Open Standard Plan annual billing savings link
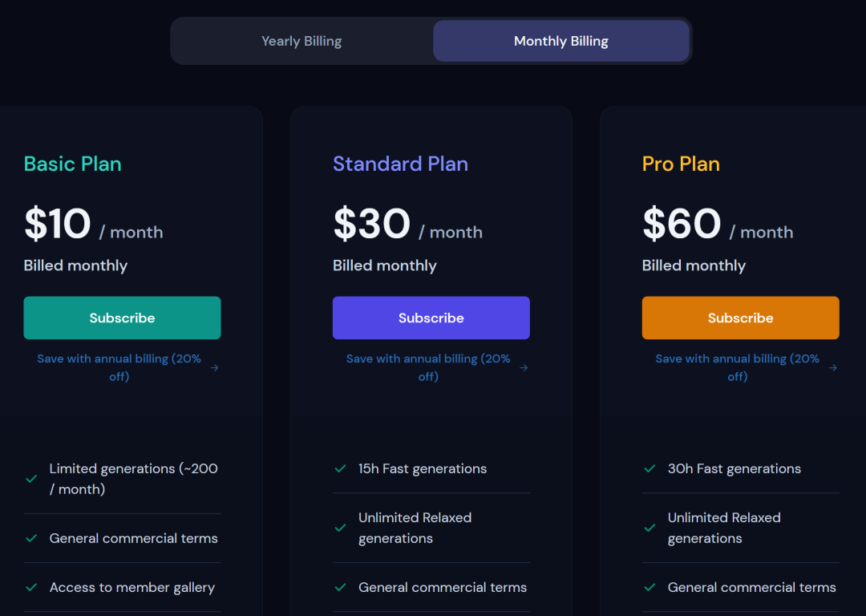Screen dimensions: 866x616 pyautogui.click(x=428, y=367)
